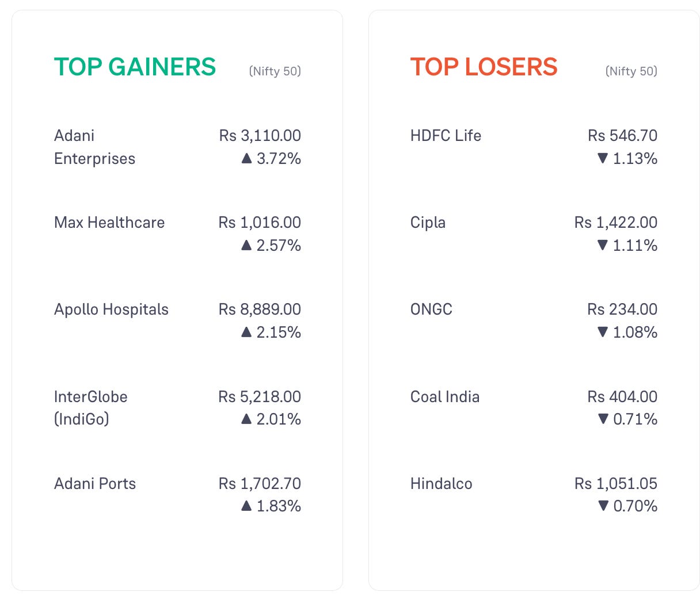Select the gain arrow for Apollo Hospitals
Image resolution: width=700 pixels, height=596 pixels.
tap(246, 332)
